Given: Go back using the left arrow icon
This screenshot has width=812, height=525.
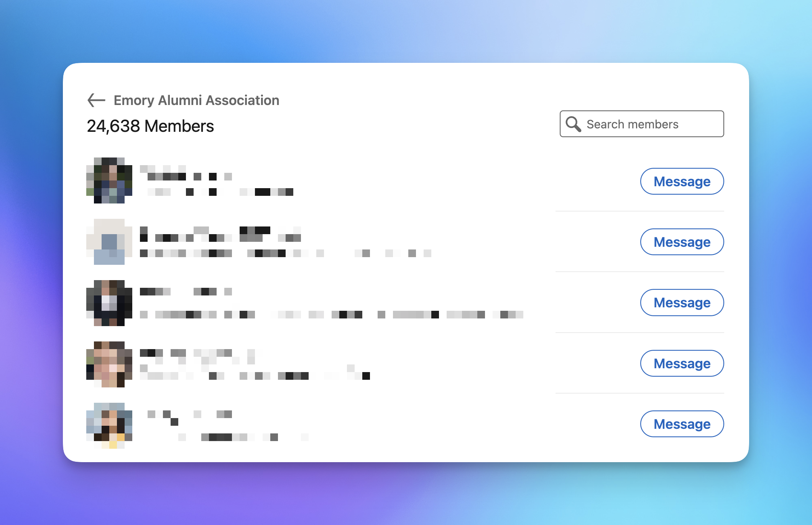Looking at the screenshot, I should tap(96, 100).
